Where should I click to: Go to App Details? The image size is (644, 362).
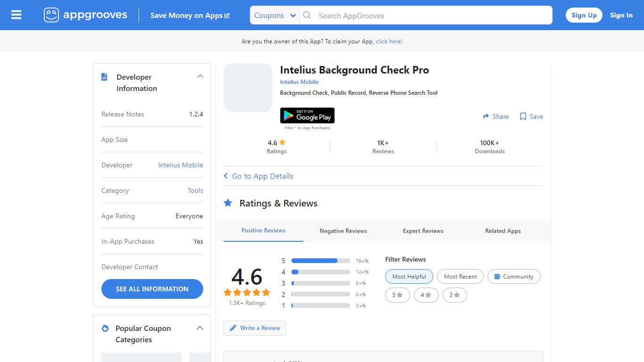click(x=258, y=176)
